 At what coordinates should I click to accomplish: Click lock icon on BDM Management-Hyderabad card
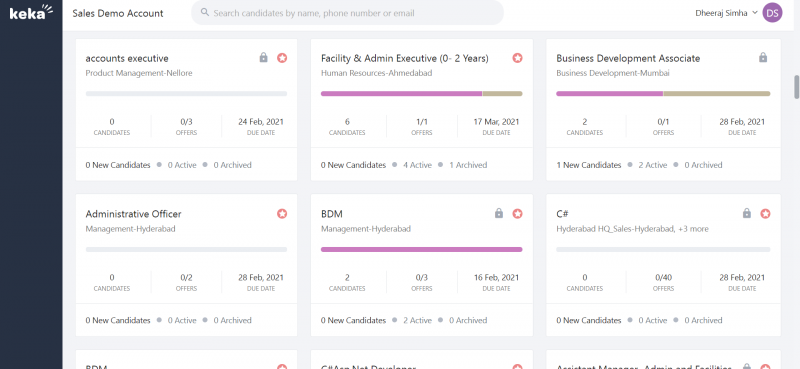tap(498, 213)
